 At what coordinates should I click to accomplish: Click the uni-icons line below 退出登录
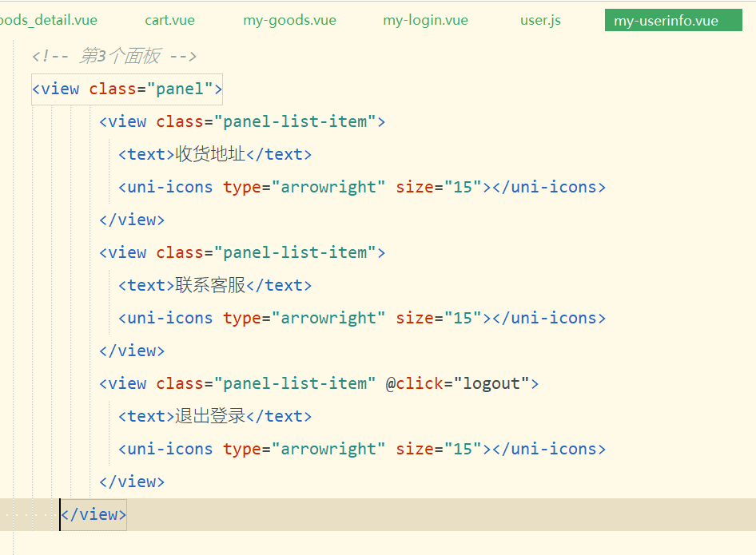click(x=362, y=449)
